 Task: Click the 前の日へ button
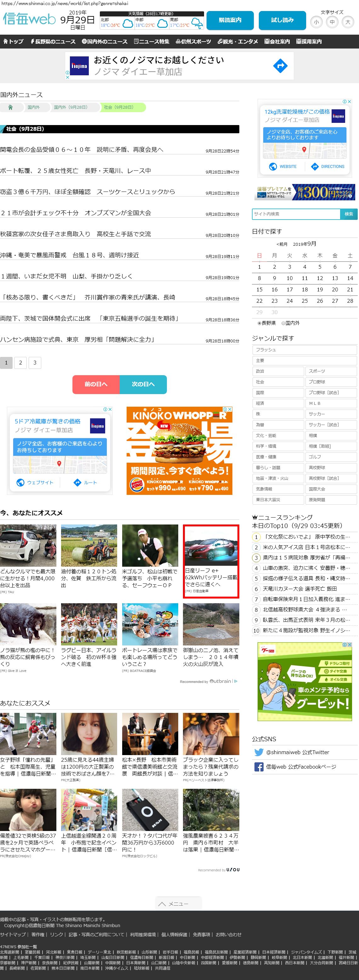96,384
